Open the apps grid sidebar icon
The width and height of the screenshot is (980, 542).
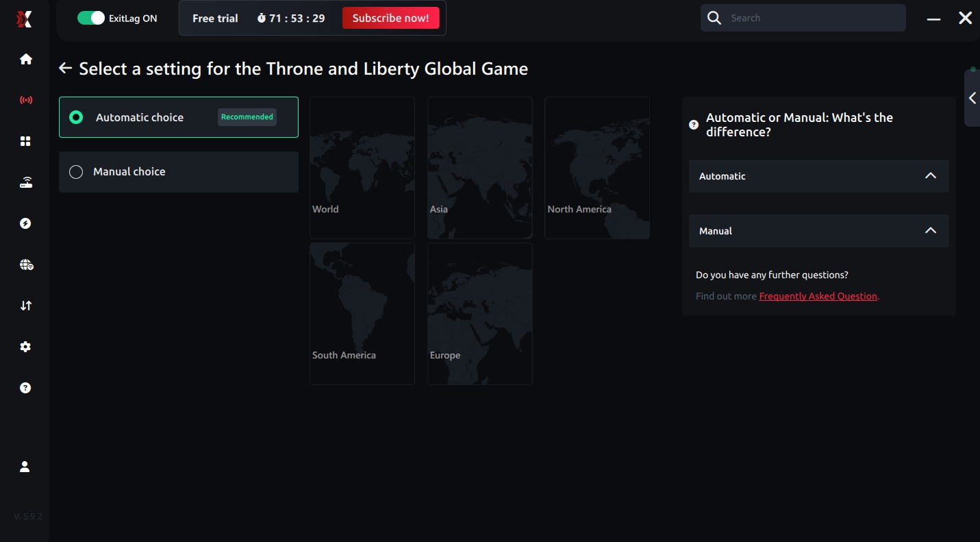coord(26,141)
